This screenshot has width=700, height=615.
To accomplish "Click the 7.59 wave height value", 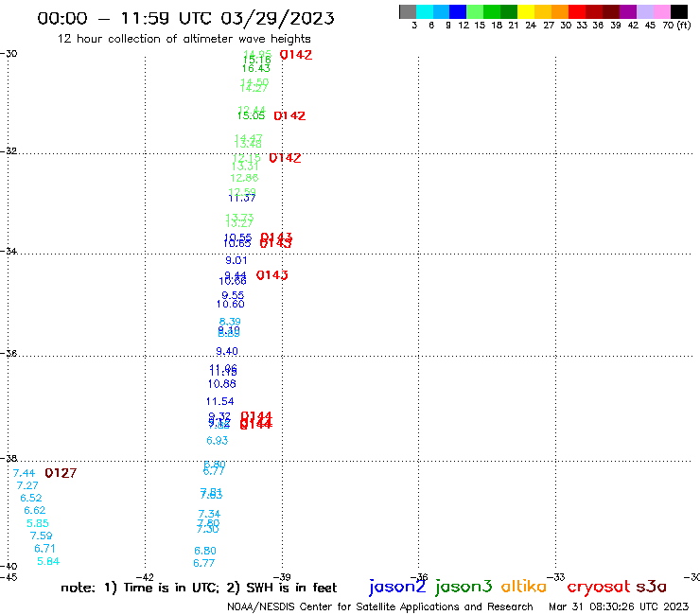I will pyautogui.click(x=41, y=536).
